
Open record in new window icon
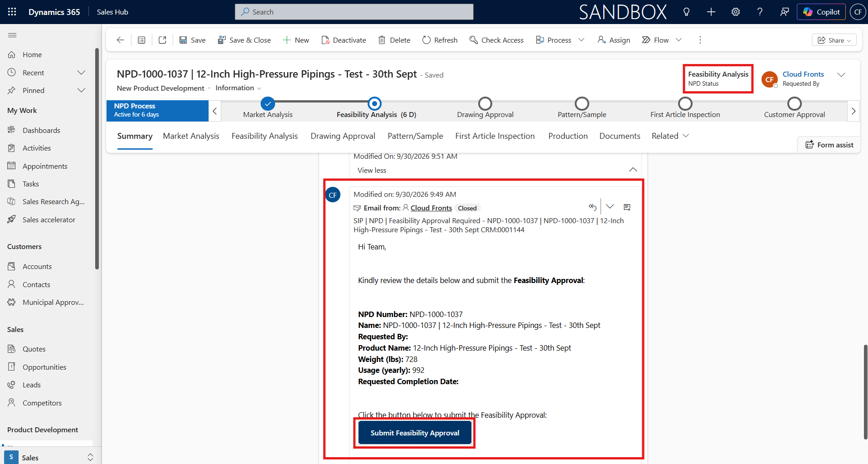coord(162,40)
